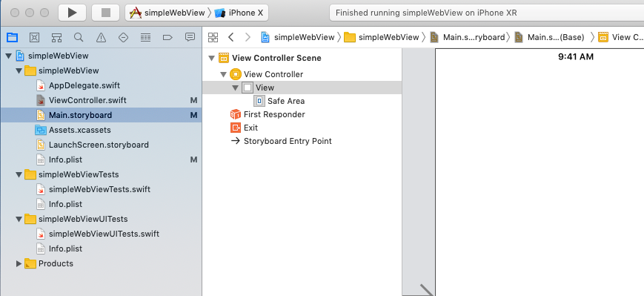
Task: Open ViewController.swift in the navigator
Action: 87,100
